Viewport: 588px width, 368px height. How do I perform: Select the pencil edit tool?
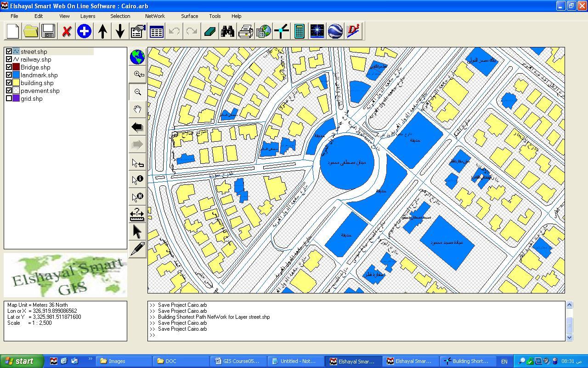137,249
